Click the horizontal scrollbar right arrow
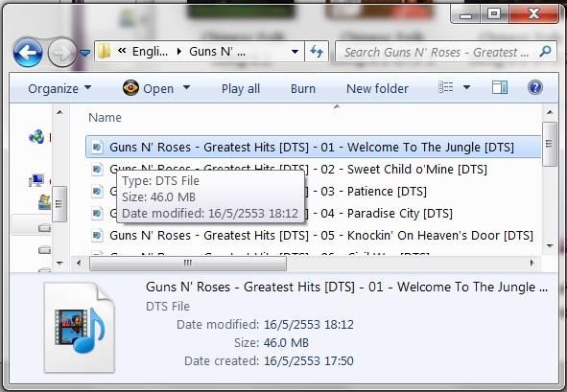 [x=532, y=263]
